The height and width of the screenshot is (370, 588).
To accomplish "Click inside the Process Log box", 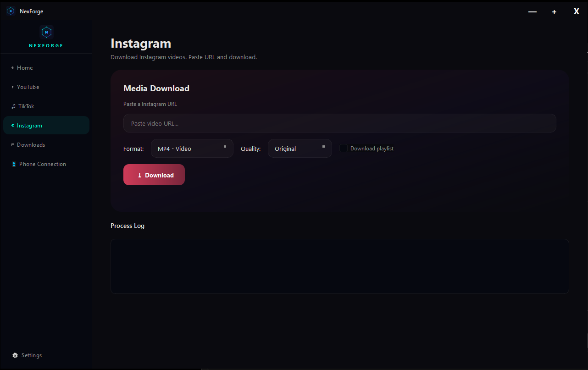I will click(340, 266).
